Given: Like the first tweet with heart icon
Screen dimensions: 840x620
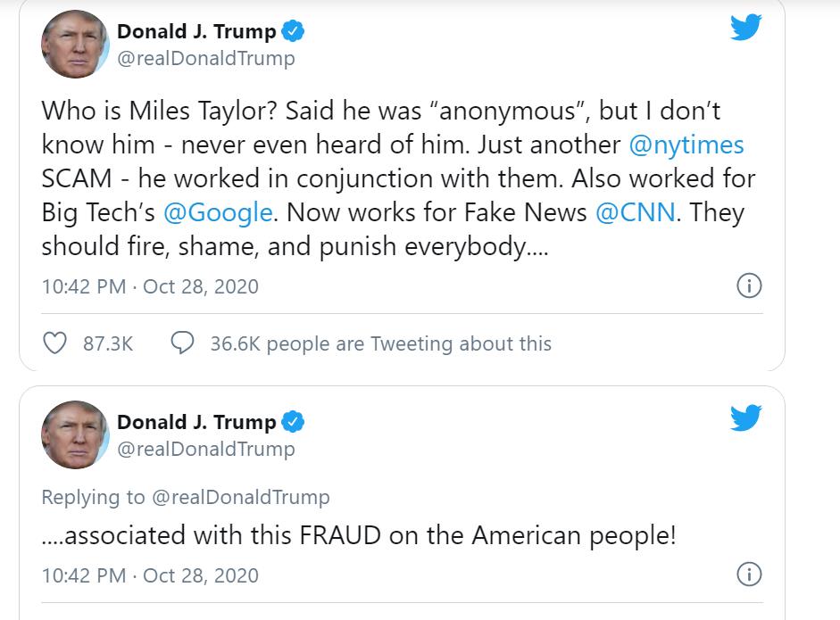Looking at the screenshot, I should (55, 343).
